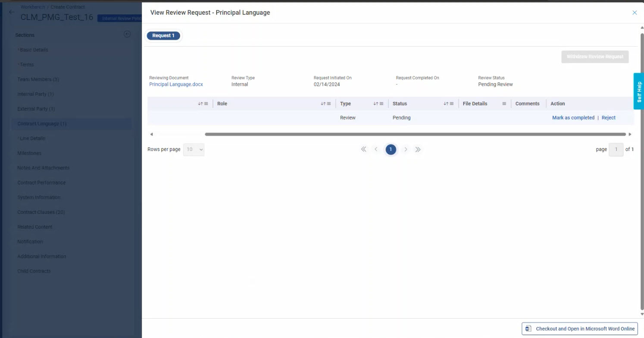Sort the Type column
The height and width of the screenshot is (338, 644).
tap(375, 104)
